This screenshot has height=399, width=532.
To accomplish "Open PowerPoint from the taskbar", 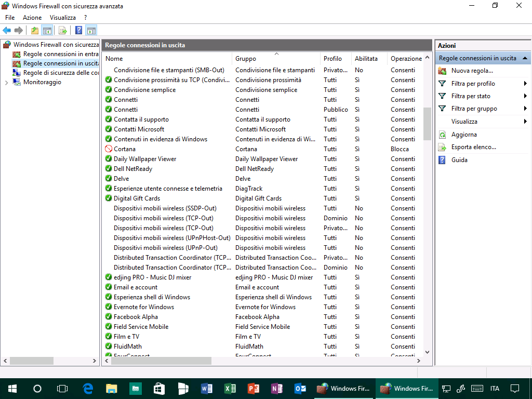I will click(x=254, y=389).
